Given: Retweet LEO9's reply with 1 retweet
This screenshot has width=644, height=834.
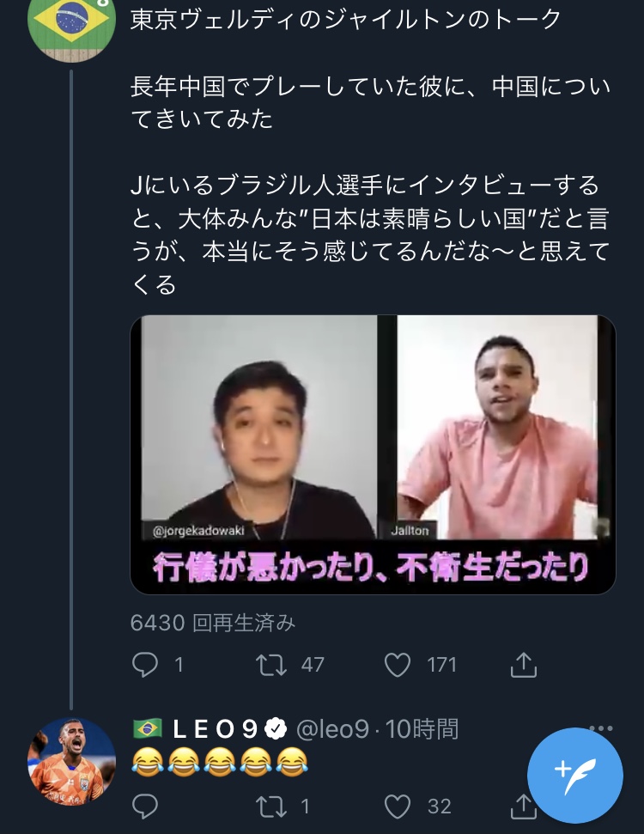Looking at the screenshot, I should (x=272, y=806).
